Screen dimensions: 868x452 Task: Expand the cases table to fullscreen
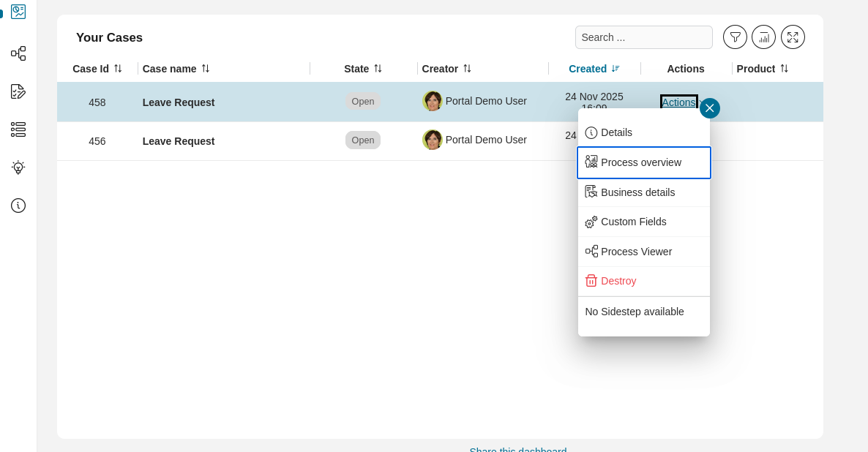[x=793, y=37]
